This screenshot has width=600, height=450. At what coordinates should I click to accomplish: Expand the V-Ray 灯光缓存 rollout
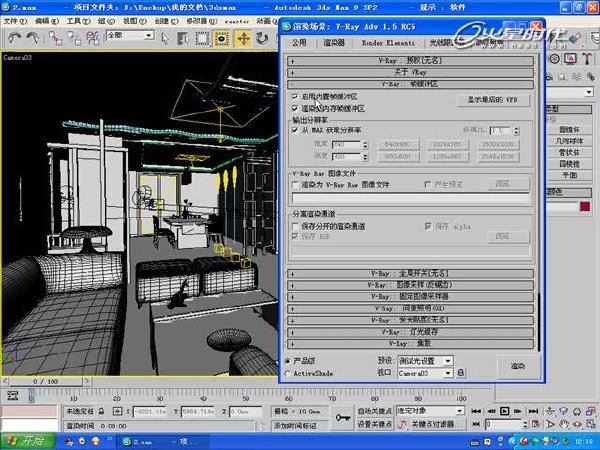411,332
